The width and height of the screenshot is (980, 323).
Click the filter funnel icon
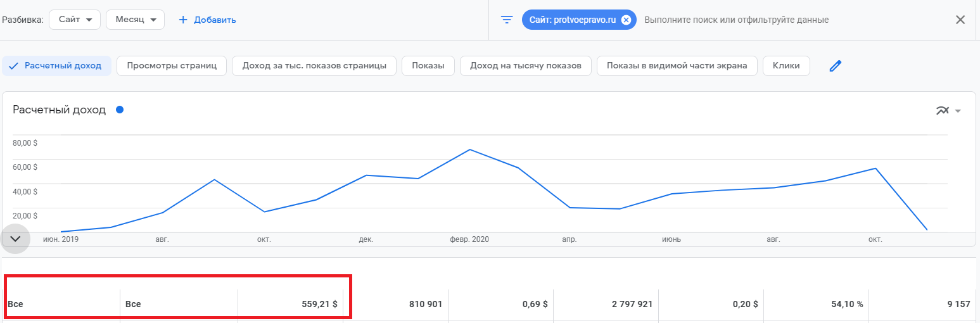point(507,20)
